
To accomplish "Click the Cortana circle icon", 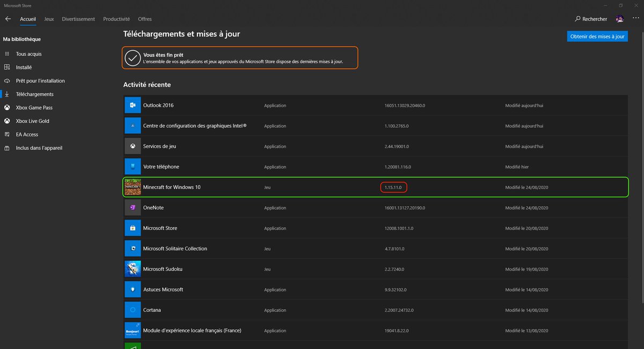I will (x=133, y=309).
